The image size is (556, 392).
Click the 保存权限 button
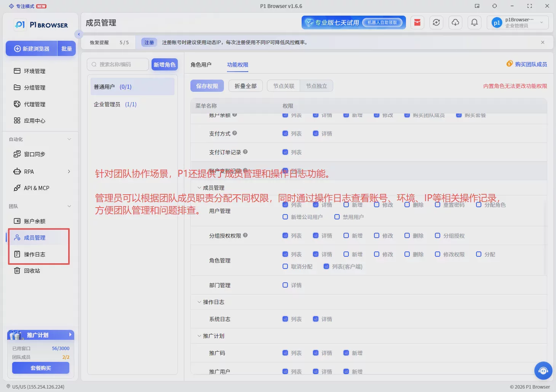click(207, 86)
